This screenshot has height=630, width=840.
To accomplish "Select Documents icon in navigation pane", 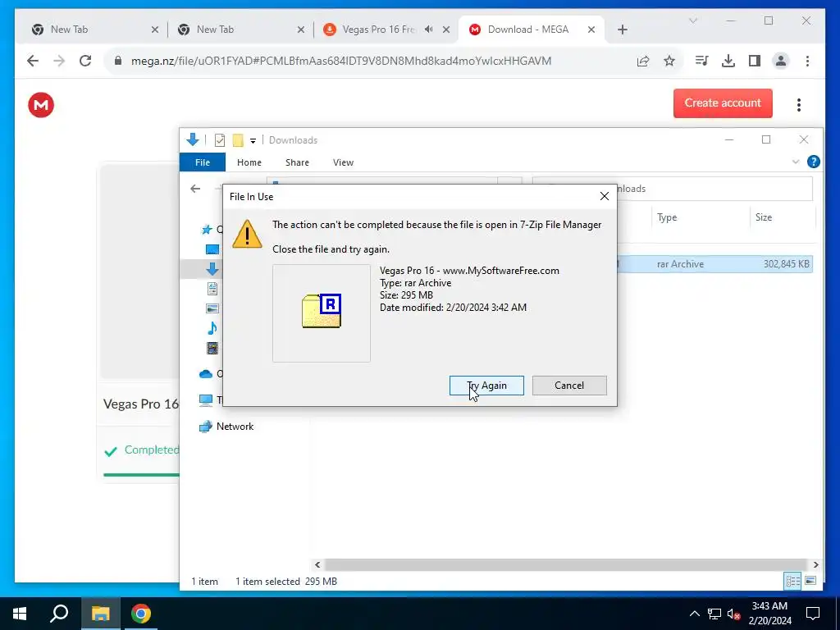I will coord(212,289).
